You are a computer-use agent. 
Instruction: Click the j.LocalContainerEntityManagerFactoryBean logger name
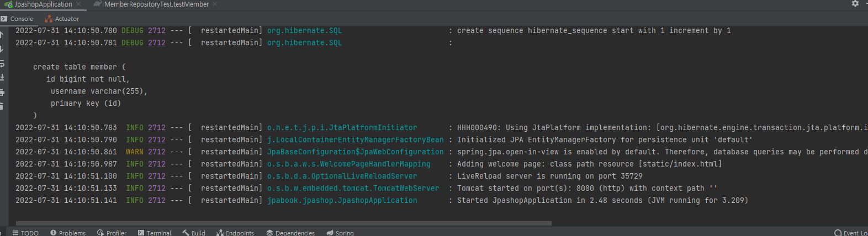(356, 140)
